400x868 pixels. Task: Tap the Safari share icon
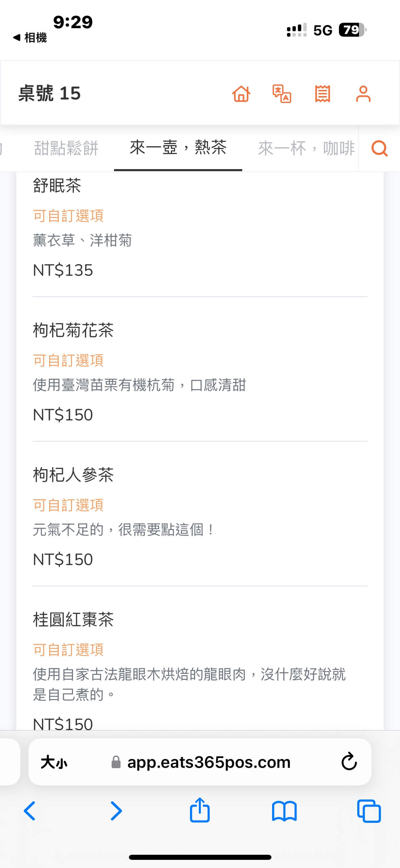point(199,810)
